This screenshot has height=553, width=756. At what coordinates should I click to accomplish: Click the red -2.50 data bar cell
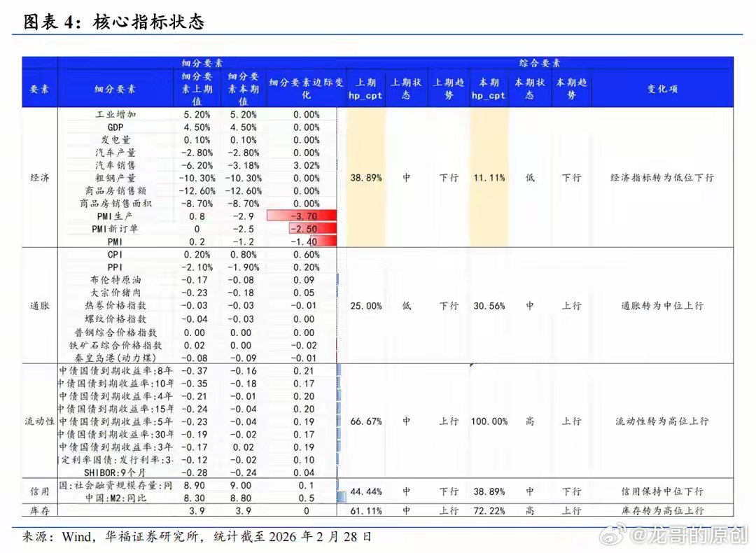tap(312, 228)
